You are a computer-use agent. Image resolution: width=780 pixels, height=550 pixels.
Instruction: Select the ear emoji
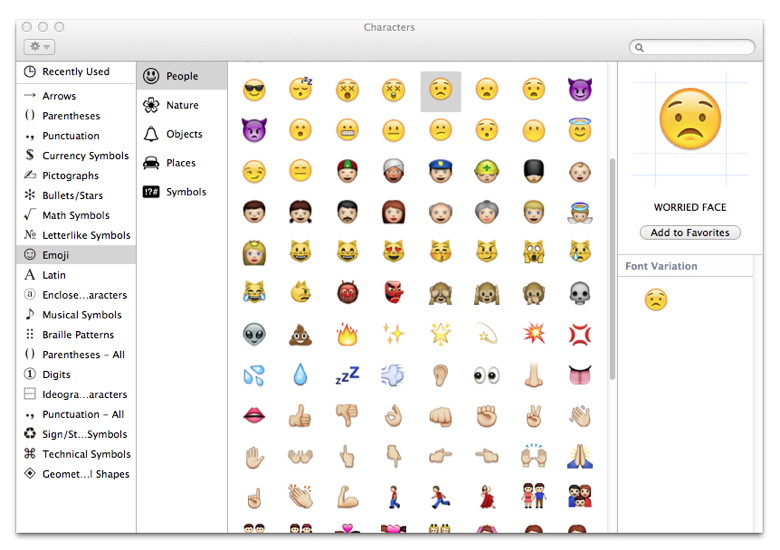440,375
